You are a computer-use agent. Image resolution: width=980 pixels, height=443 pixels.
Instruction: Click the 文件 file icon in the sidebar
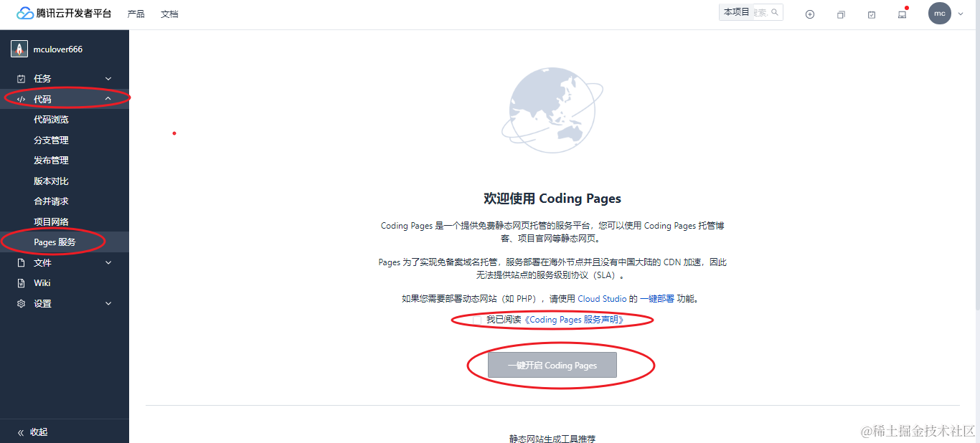(22, 263)
